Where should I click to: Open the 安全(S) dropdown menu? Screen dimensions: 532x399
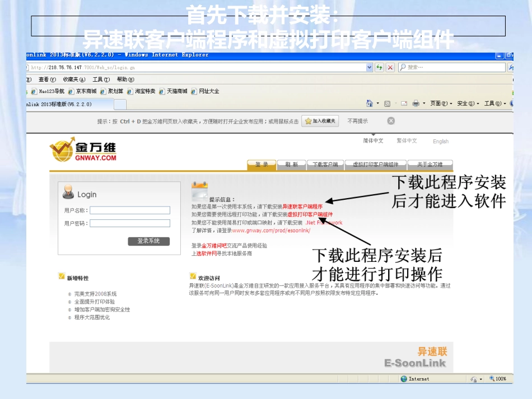coord(468,104)
